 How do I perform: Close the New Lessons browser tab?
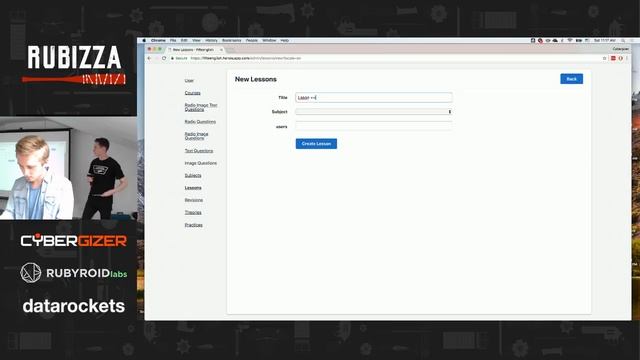221,50
